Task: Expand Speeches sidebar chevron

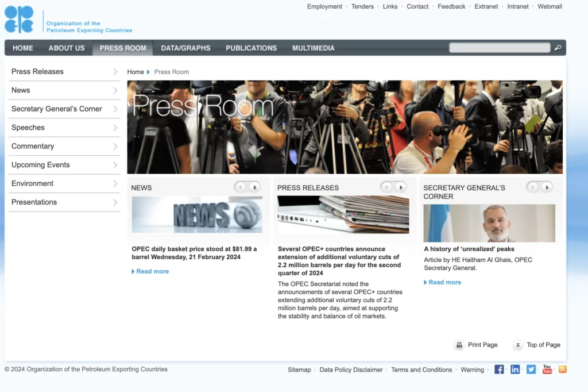Action: [115, 128]
